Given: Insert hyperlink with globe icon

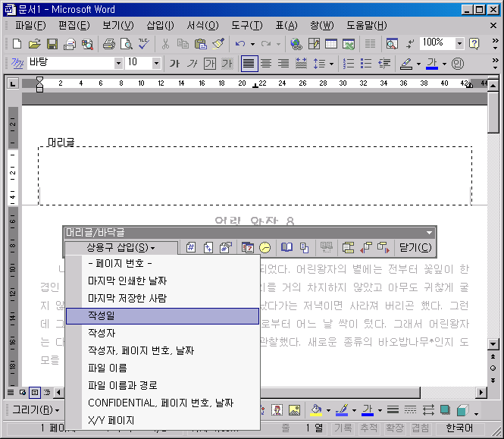Looking at the screenshot, I should [x=296, y=43].
